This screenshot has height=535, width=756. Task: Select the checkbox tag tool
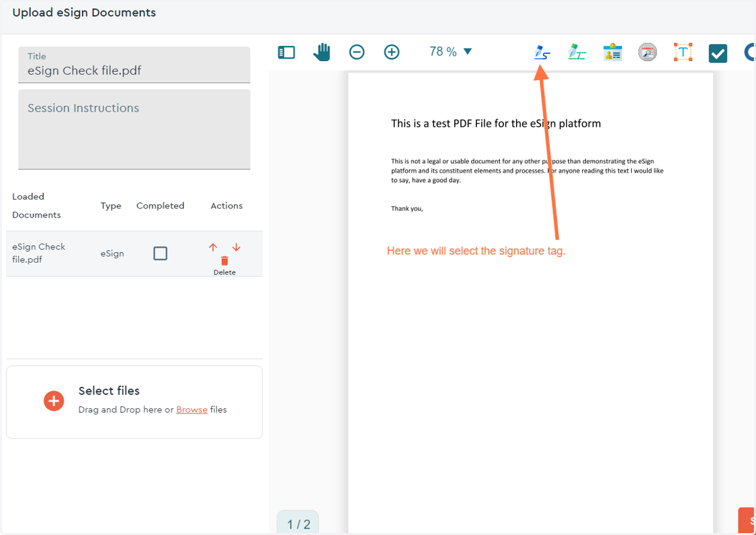click(718, 53)
